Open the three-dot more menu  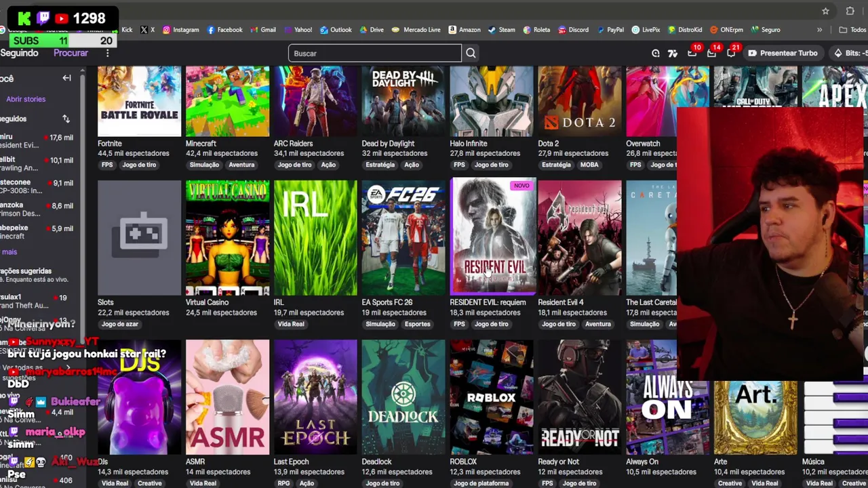[107, 53]
